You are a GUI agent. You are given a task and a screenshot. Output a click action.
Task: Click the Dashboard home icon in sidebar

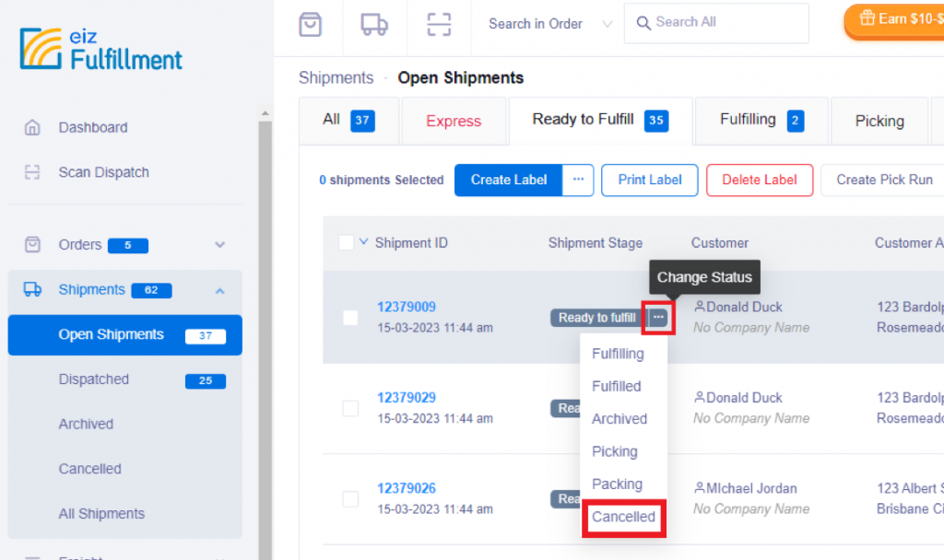pos(33,127)
